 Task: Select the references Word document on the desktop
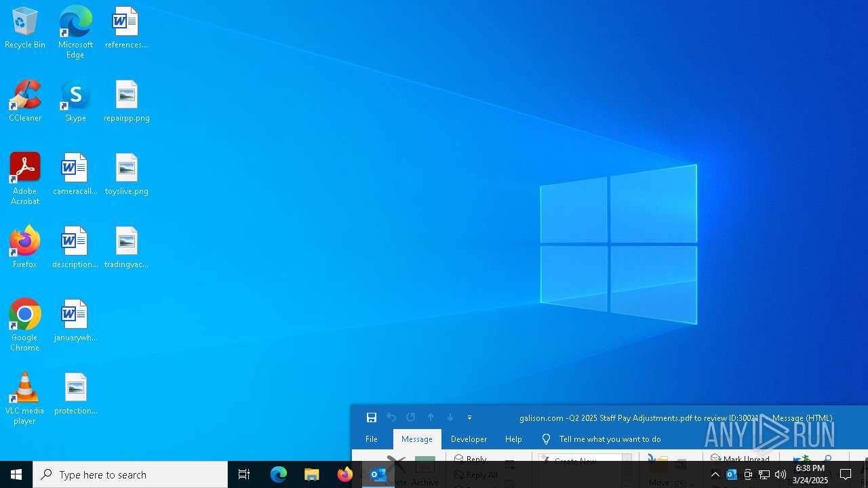[126, 28]
